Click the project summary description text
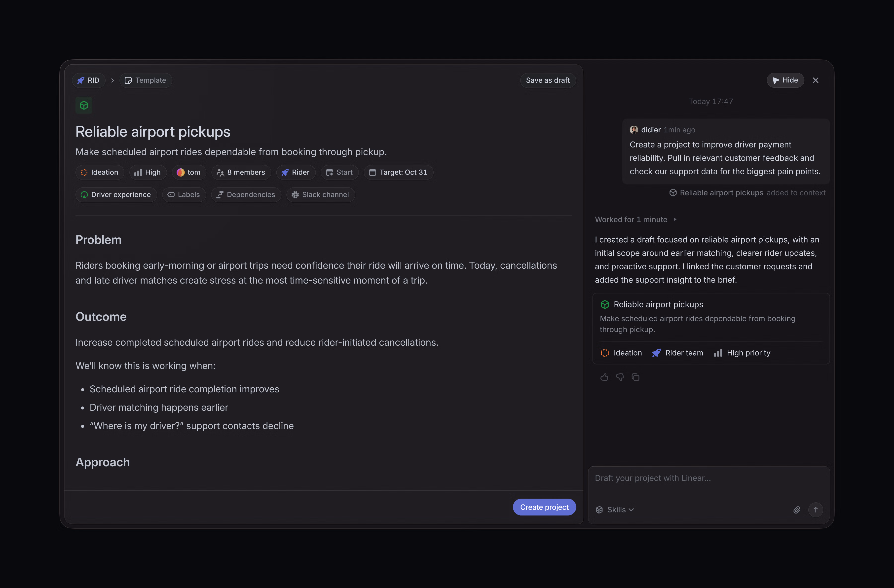This screenshot has height=588, width=894. pyautogui.click(x=231, y=152)
